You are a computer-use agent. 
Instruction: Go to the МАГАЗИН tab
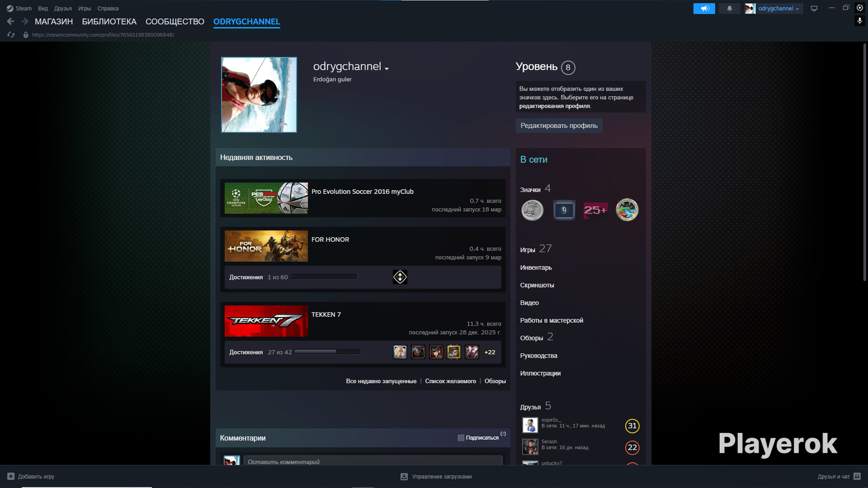pyautogui.click(x=54, y=21)
